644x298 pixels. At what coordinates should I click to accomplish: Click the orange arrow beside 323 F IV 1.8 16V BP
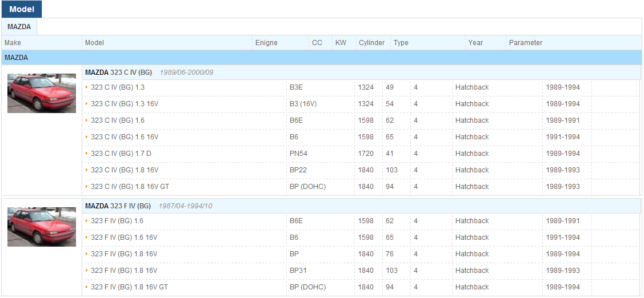87,253
